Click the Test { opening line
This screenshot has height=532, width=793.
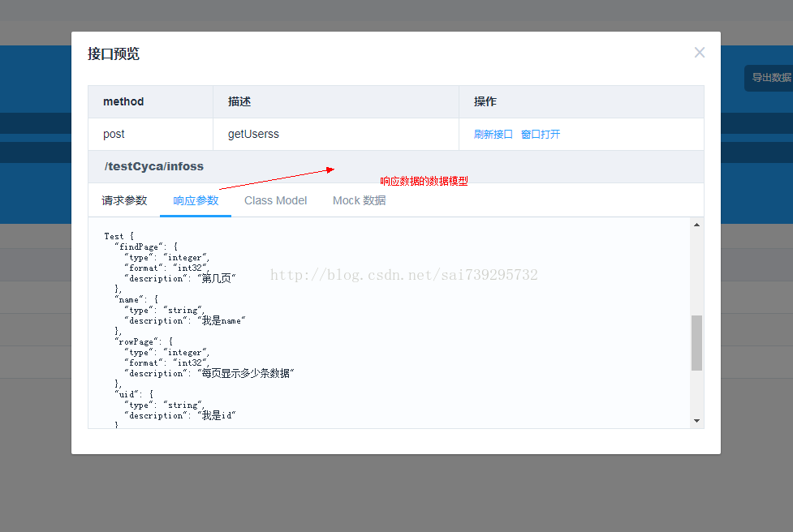(x=119, y=236)
